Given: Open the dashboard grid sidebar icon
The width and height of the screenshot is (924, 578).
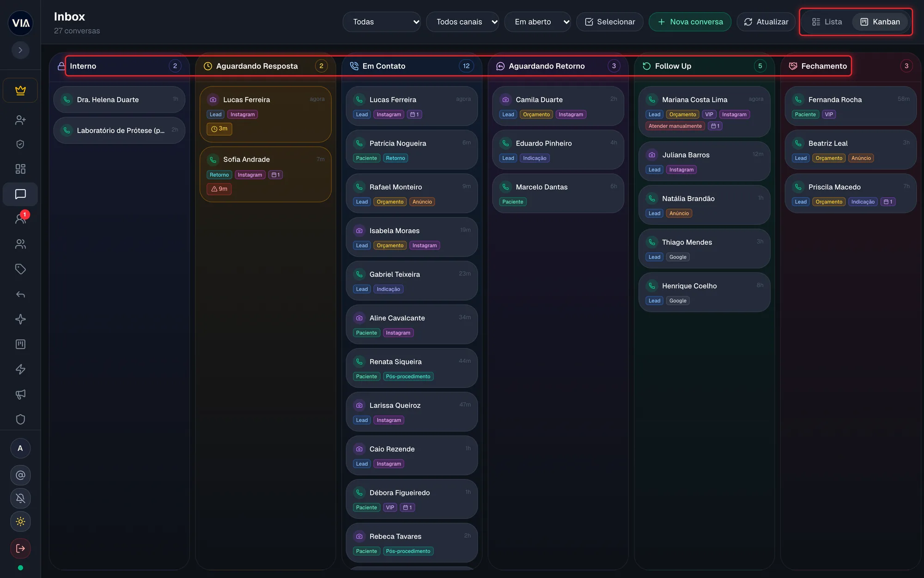Looking at the screenshot, I should [20, 169].
